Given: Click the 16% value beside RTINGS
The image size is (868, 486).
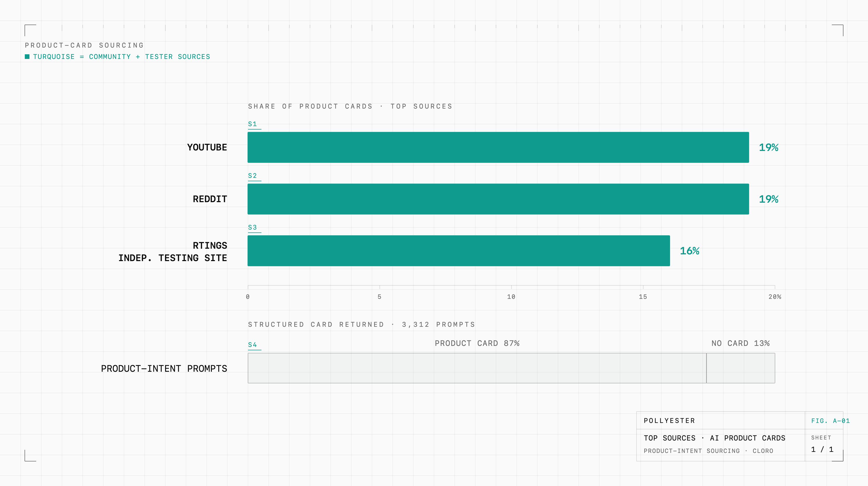Looking at the screenshot, I should [x=690, y=251].
